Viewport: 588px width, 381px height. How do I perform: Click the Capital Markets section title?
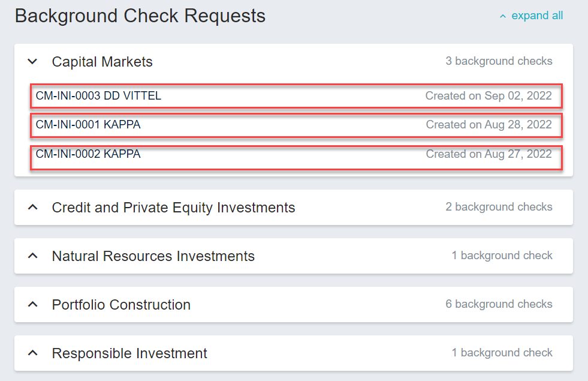pyautogui.click(x=102, y=61)
